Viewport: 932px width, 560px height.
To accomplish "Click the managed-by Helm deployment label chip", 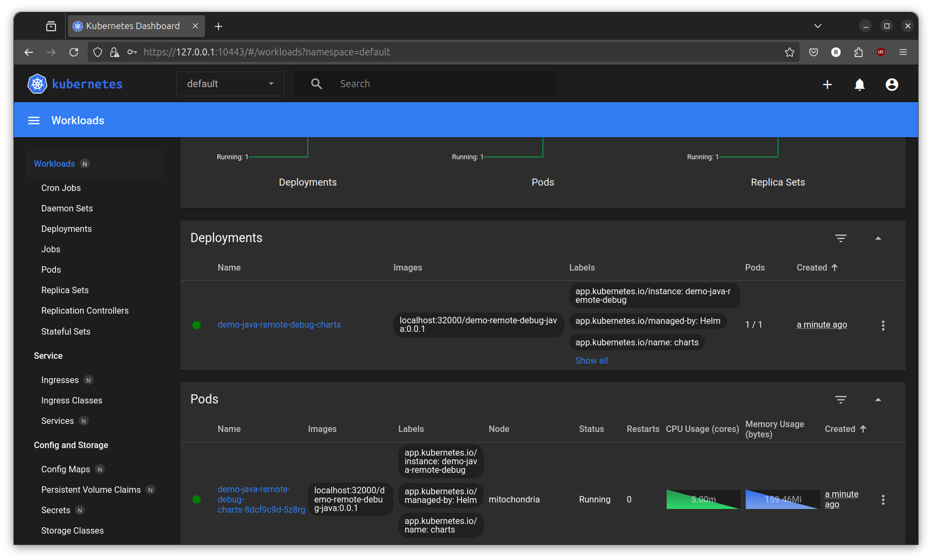I will coord(648,321).
